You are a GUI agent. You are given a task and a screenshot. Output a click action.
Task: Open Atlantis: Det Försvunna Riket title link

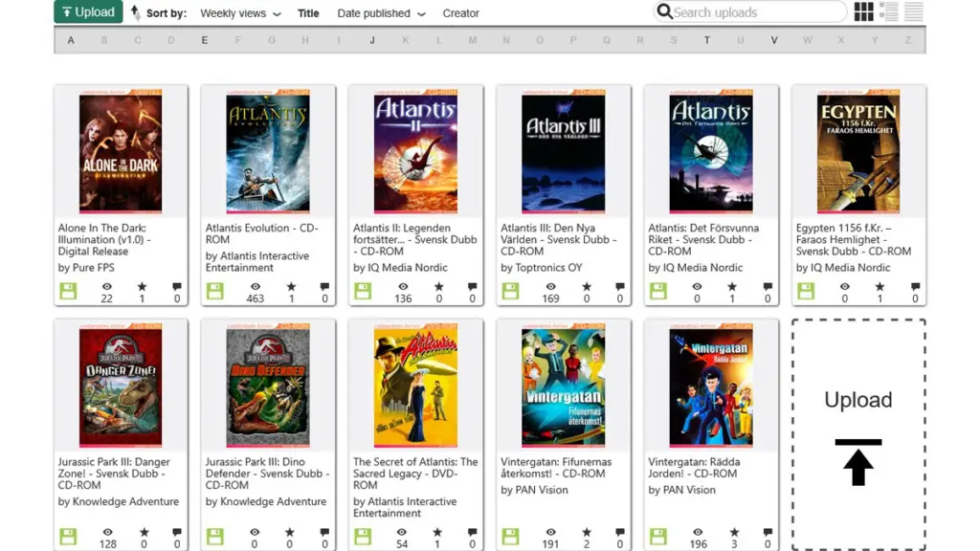click(x=703, y=239)
